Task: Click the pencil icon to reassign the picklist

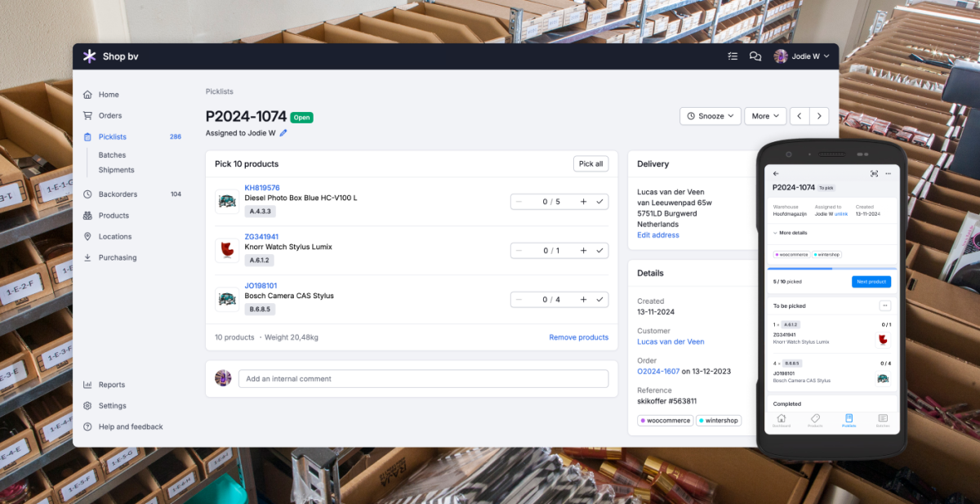Action: click(283, 132)
